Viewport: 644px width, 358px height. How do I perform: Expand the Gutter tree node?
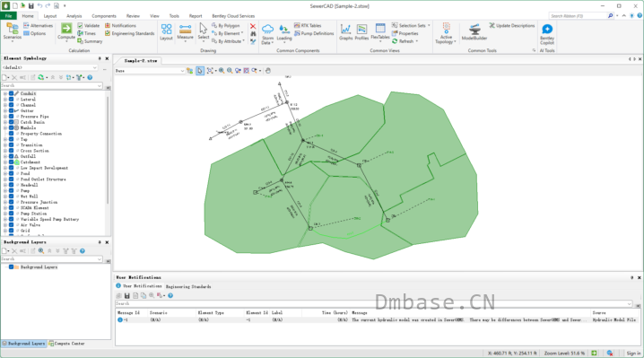(x=5, y=110)
